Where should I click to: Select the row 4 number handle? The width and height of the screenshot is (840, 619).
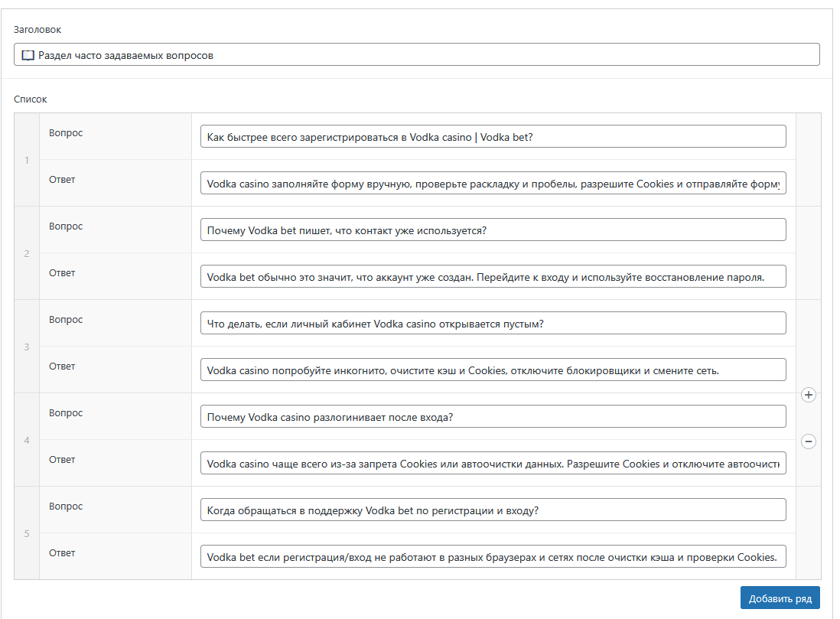click(27, 440)
